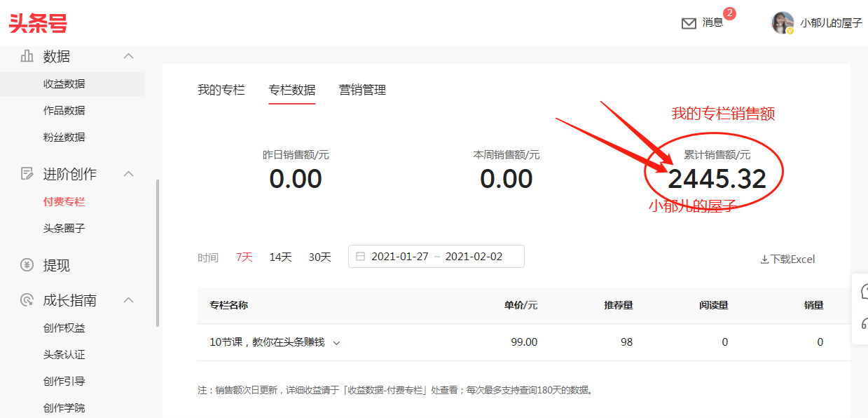Click the download icon next to 下载Excel
868x418 pixels.
point(764,259)
